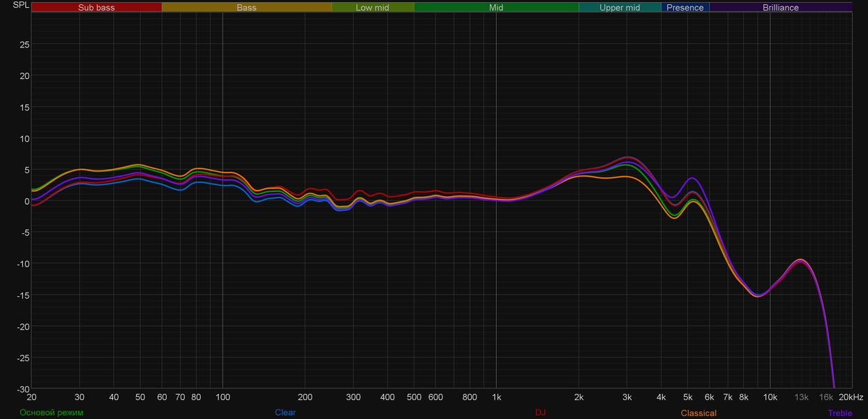
Task: Select the Upper mid band header
Action: click(620, 8)
